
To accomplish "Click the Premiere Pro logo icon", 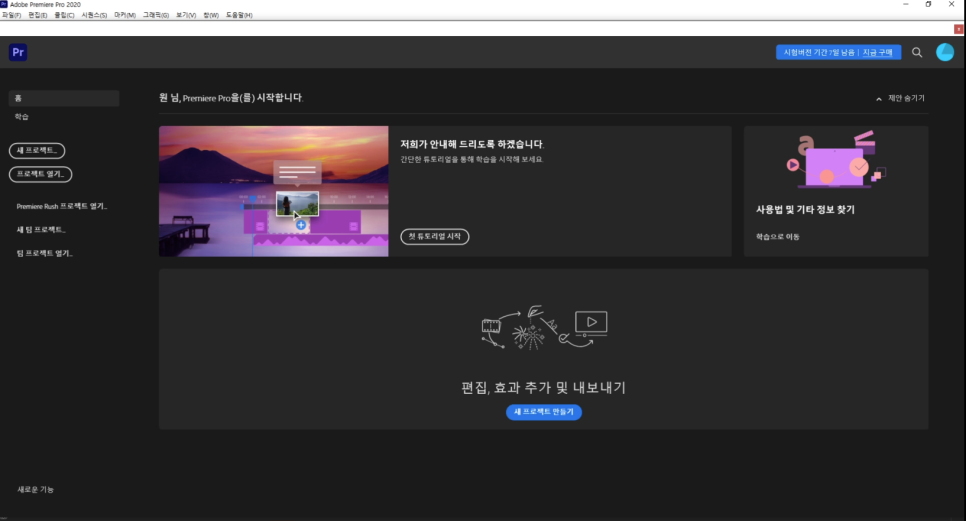I will [x=18, y=52].
